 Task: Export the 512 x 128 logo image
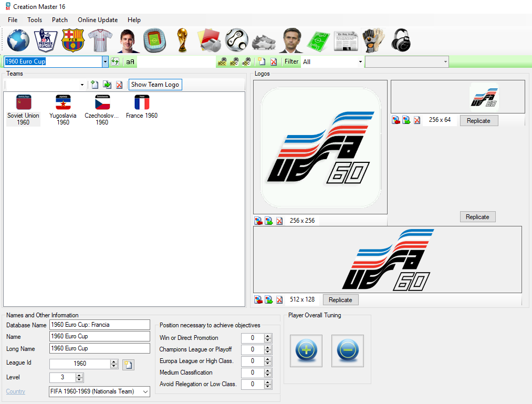(269, 300)
